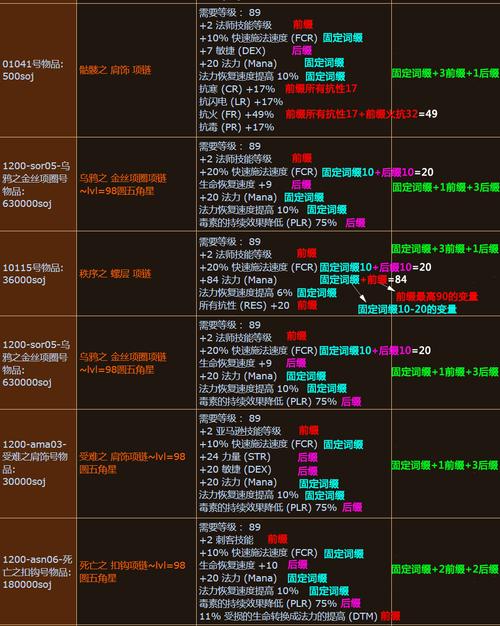Click the cell starting "1200-asn06-死亡"
The image size is (500, 626).
[x=37, y=572]
